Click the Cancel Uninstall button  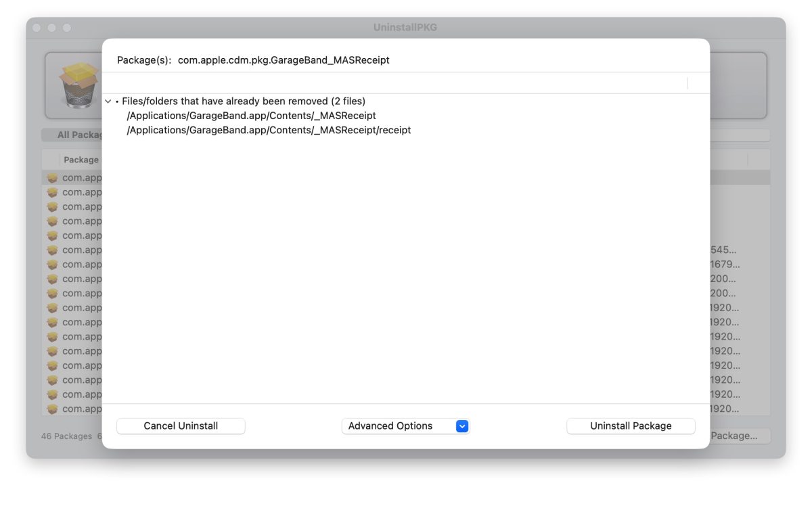(181, 426)
